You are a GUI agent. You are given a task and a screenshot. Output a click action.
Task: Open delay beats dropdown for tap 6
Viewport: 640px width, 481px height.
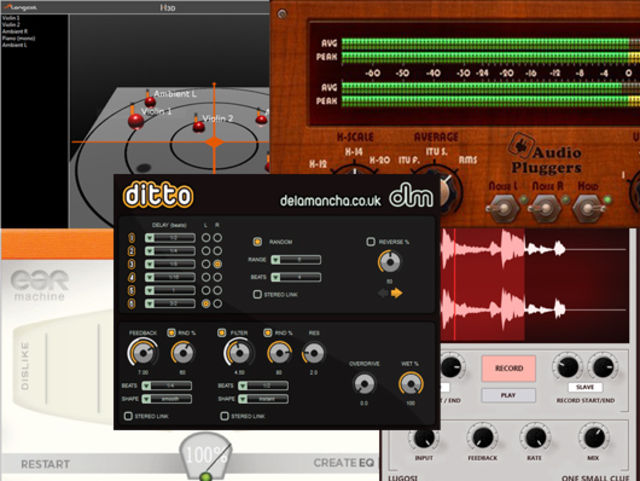click(x=170, y=304)
